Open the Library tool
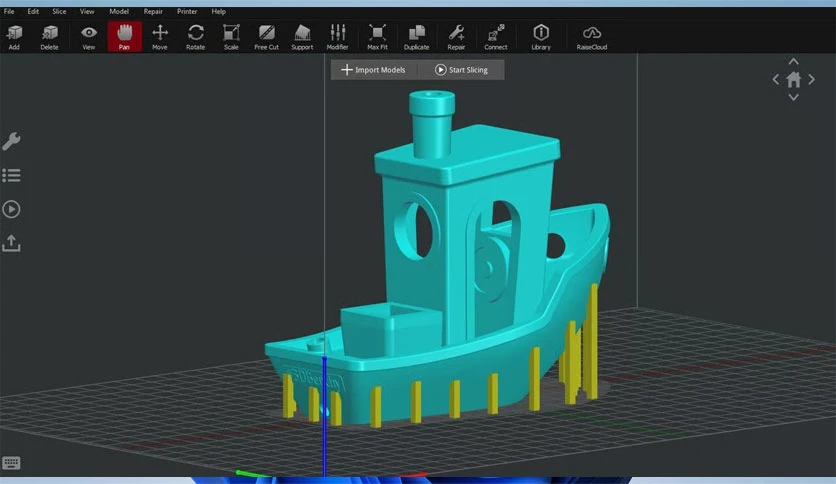Viewport: 836px width, 484px height. click(541, 37)
